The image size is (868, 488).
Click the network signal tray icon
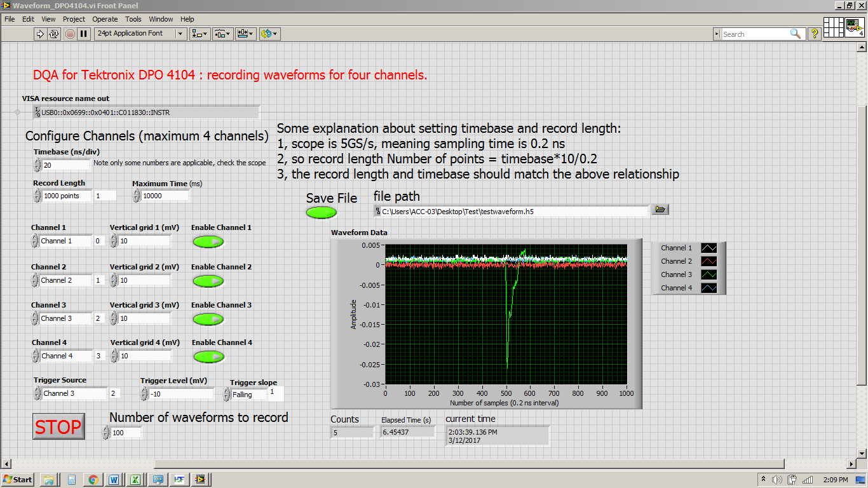point(808,480)
